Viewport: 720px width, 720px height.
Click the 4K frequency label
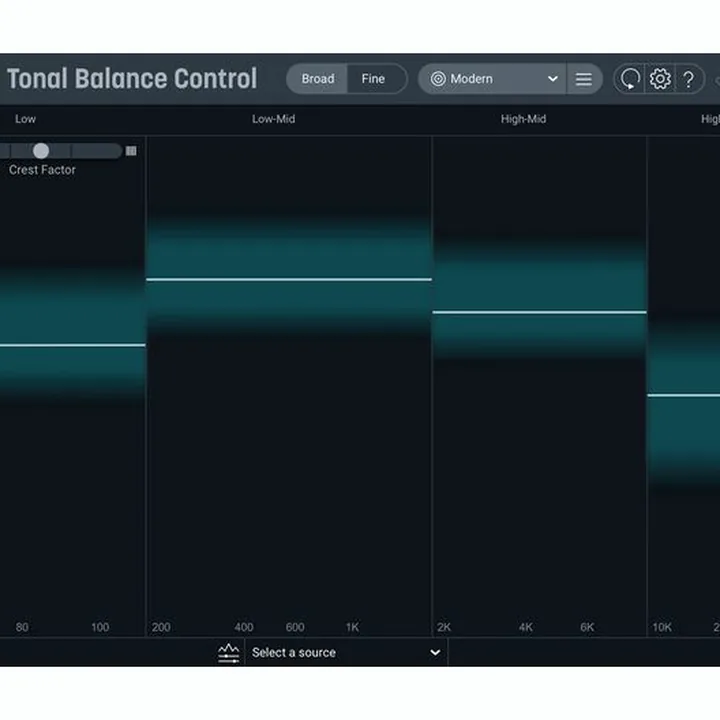point(525,627)
